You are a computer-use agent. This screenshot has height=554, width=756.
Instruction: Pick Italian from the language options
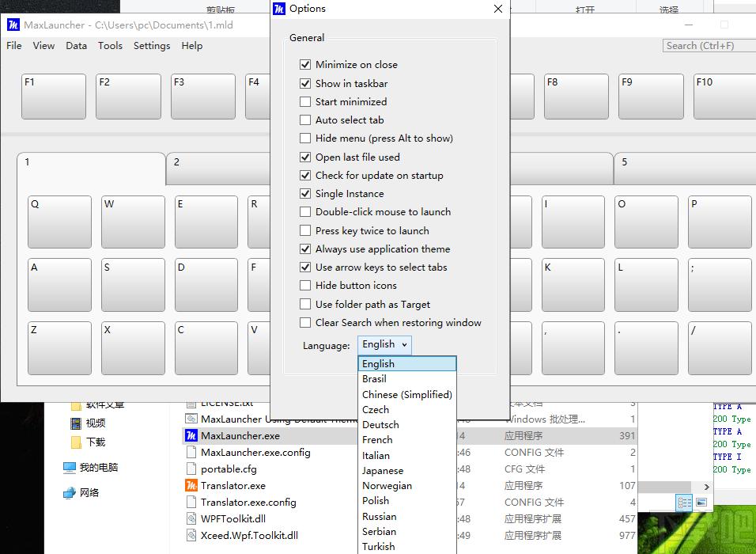407,455
